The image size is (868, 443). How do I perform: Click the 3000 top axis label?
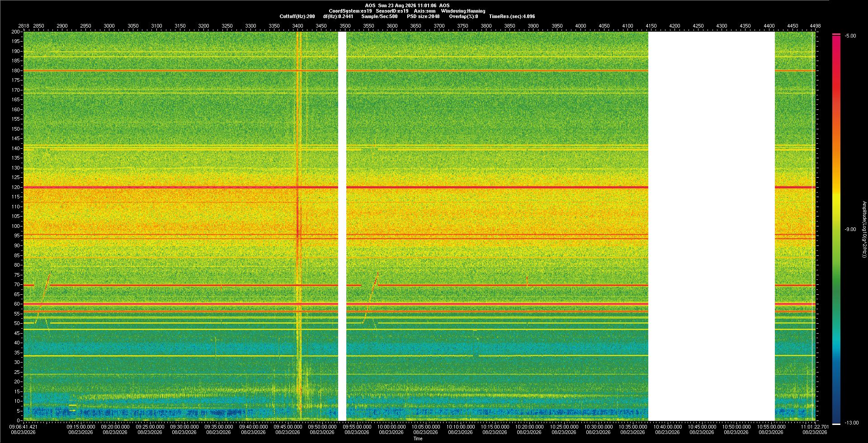click(109, 26)
